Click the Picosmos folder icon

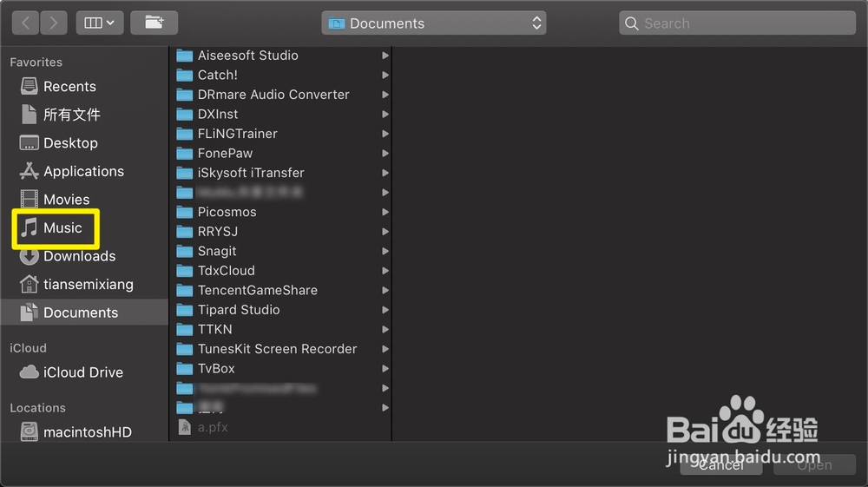point(184,212)
